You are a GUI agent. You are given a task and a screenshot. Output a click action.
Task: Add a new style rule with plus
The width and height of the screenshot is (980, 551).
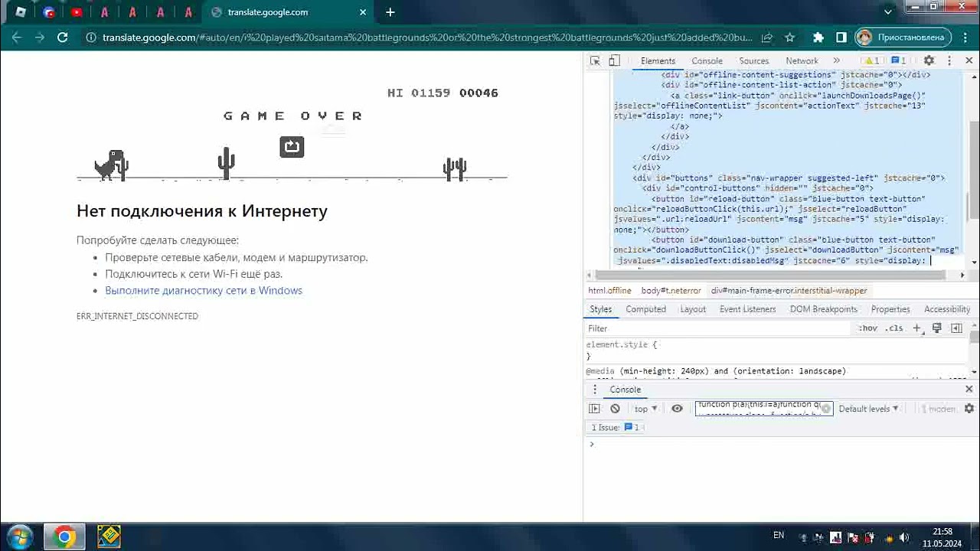[916, 328]
